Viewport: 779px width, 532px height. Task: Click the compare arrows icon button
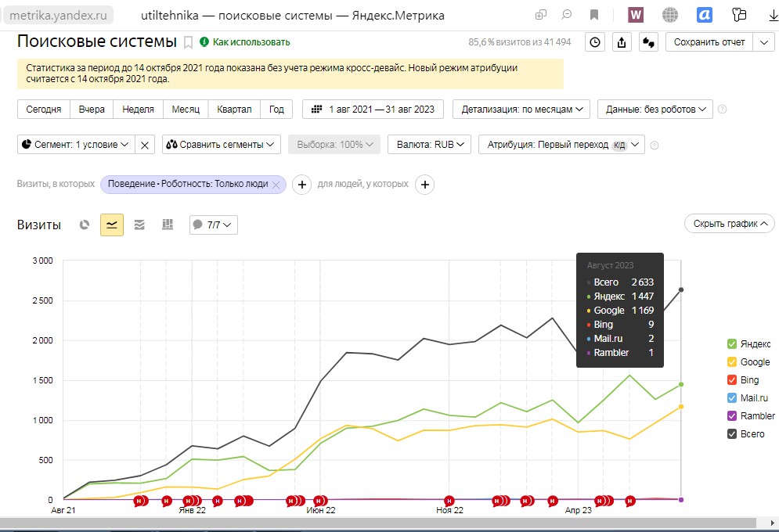coord(648,42)
